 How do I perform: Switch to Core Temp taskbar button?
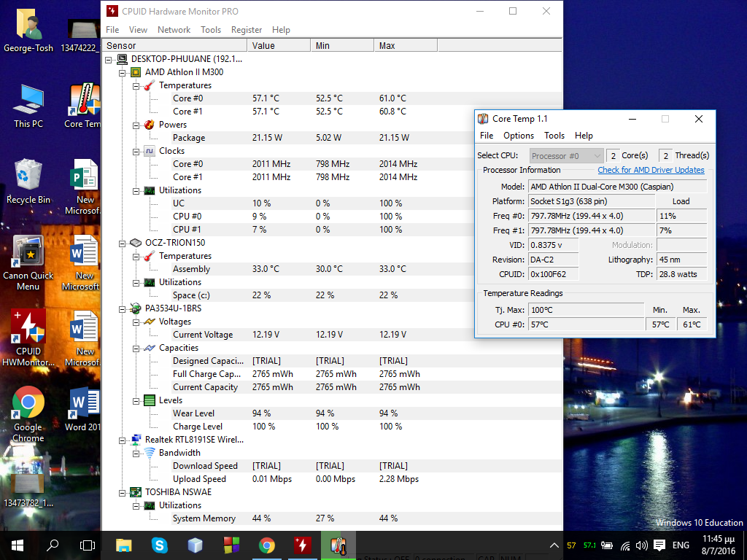pyautogui.click(x=338, y=545)
